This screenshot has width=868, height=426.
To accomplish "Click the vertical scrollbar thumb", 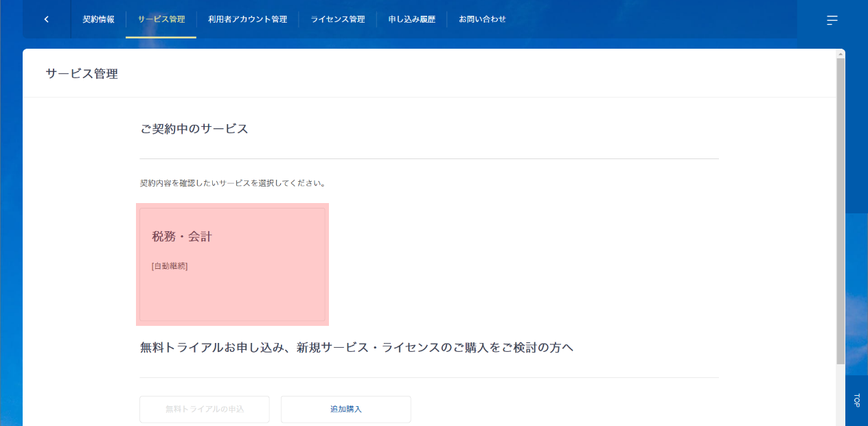I will coord(841,211).
